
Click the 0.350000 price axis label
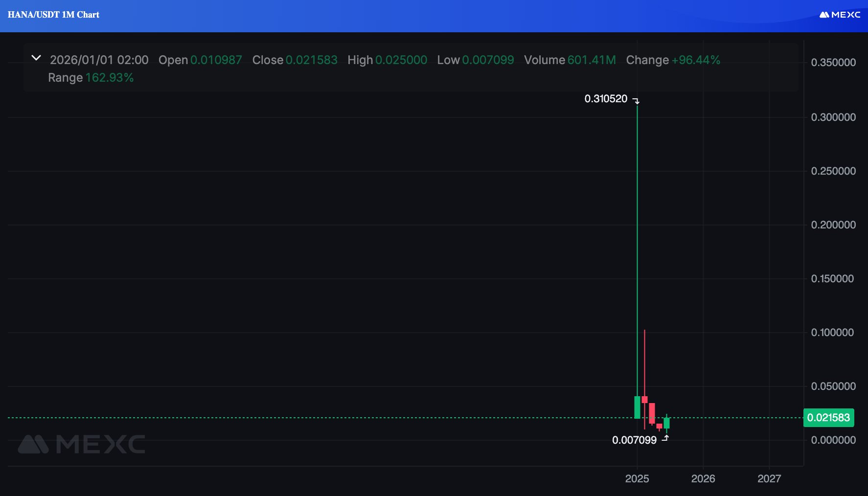click(833, 63)
